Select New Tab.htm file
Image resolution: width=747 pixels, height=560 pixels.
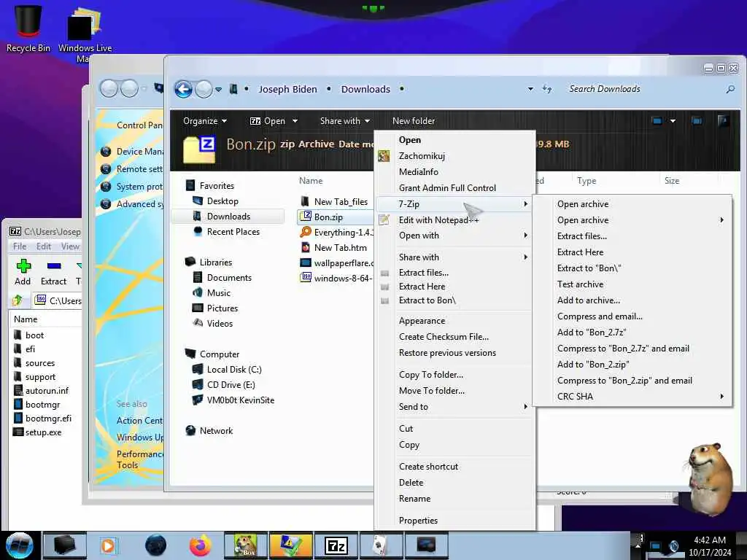click(x=340, y=248)
